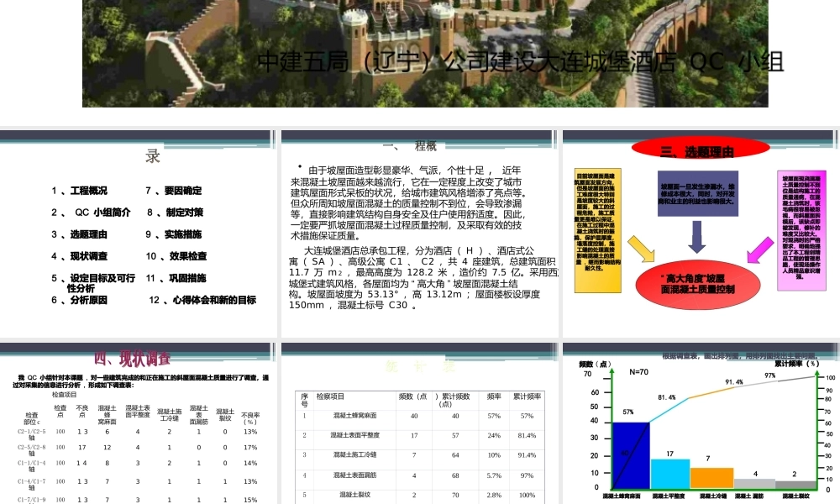Click the survey table row 'C2-1/C2-5'
The height and width of the screenshot is (504, 840).
(x=139, y=433)
